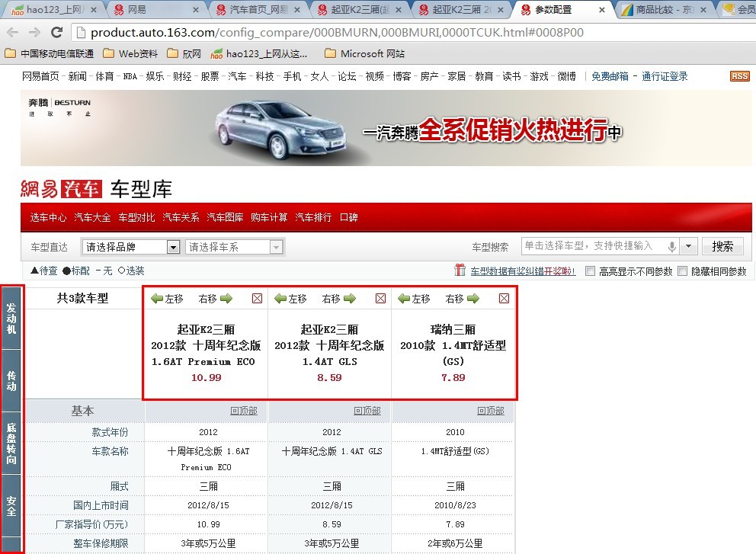Close the hao123 browser tab
This screenshot has height=554, width=756.
click(x=94, y=10)
